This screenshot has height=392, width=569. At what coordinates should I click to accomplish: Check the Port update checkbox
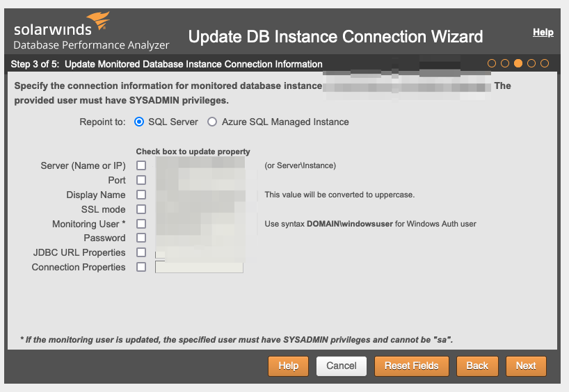coord(141,180)
